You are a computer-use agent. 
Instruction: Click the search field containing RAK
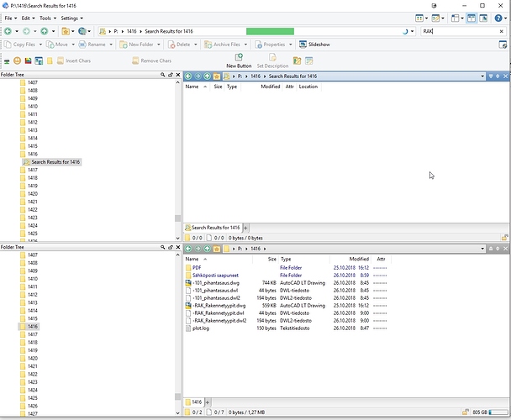coord(460,31)
